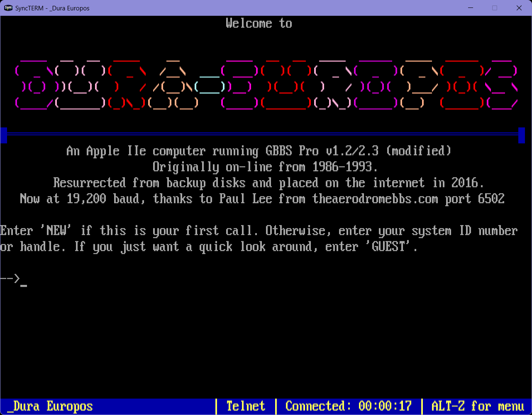Close the SyncTERM window

[x=519, y=8]
